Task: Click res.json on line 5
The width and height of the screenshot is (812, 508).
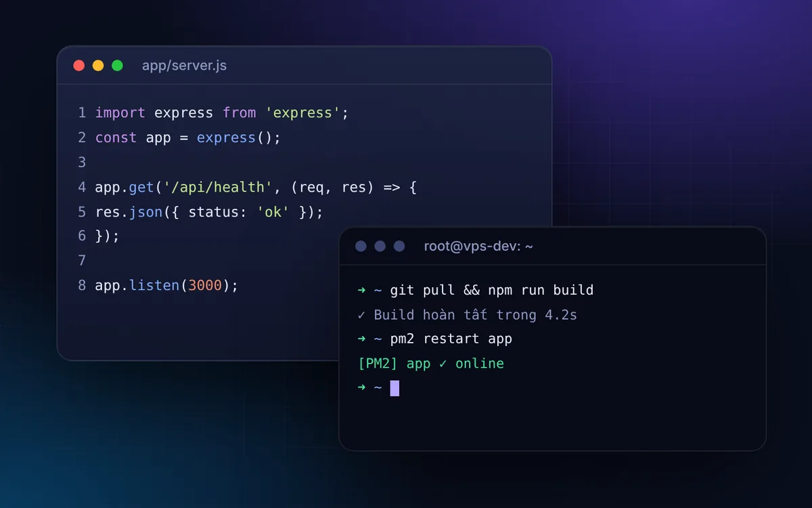Action: click(x=129, y=212)
